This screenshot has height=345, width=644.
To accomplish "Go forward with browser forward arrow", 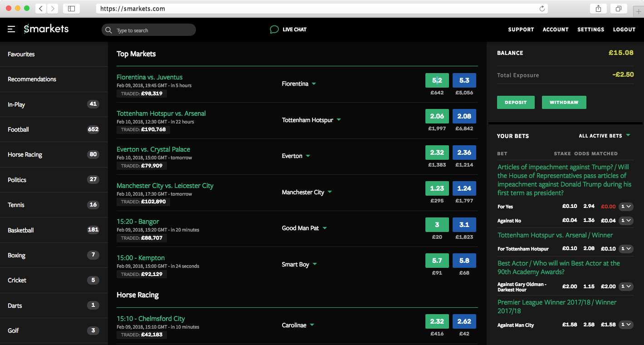I will (x=53, y=9).
